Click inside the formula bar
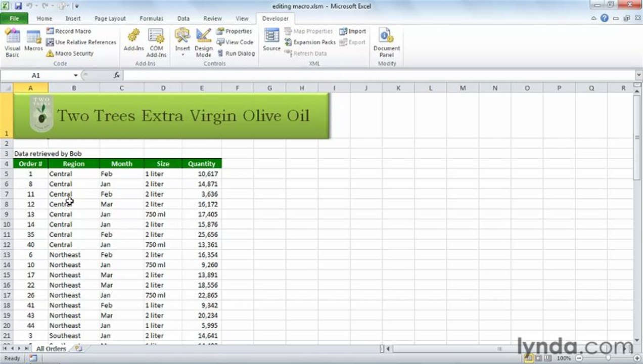This screenshot has height=364, width=643. 378,75
